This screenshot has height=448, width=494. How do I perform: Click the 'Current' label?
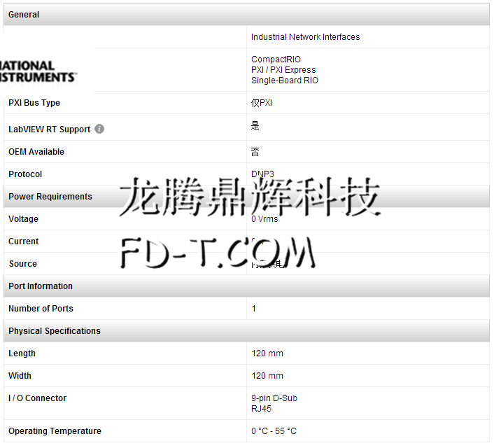click(23, 241)
